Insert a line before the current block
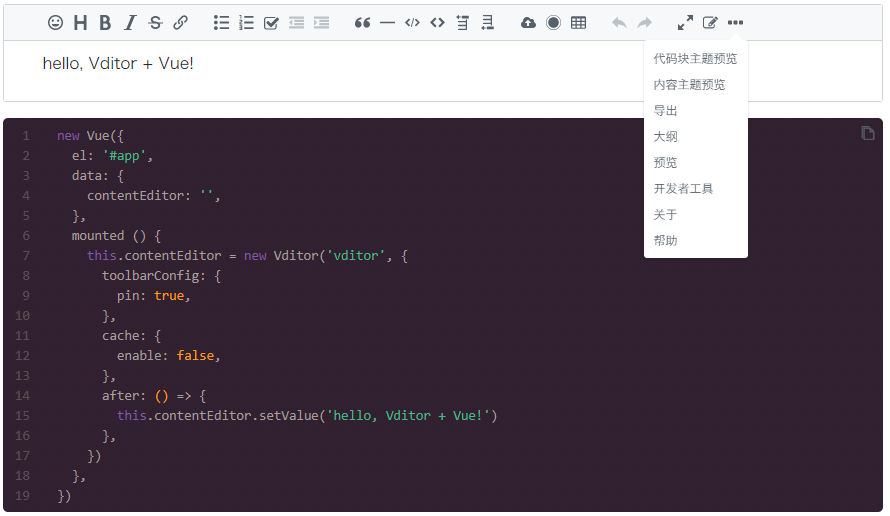The width and height of the screenshot is (890, 516). (x=463, y=23)
